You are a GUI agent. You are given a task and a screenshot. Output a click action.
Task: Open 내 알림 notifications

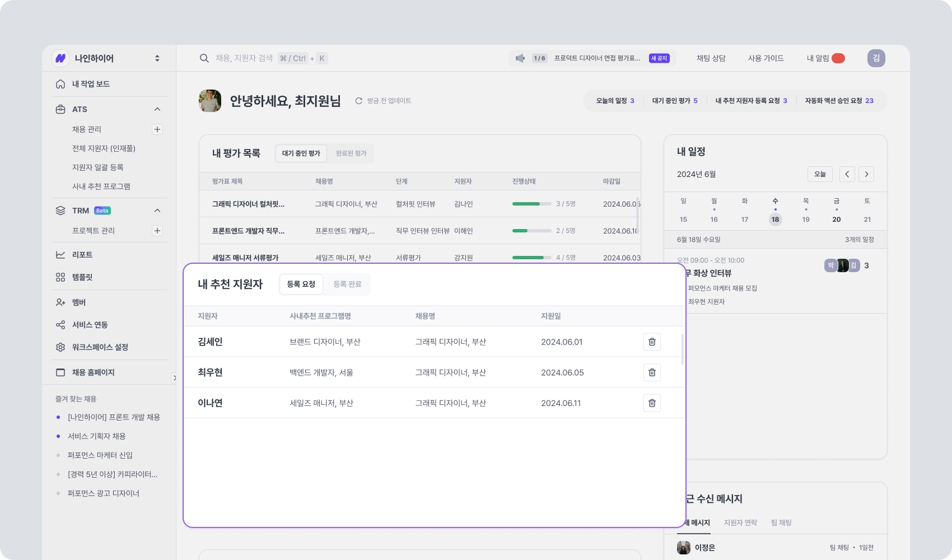coord(825,58)
